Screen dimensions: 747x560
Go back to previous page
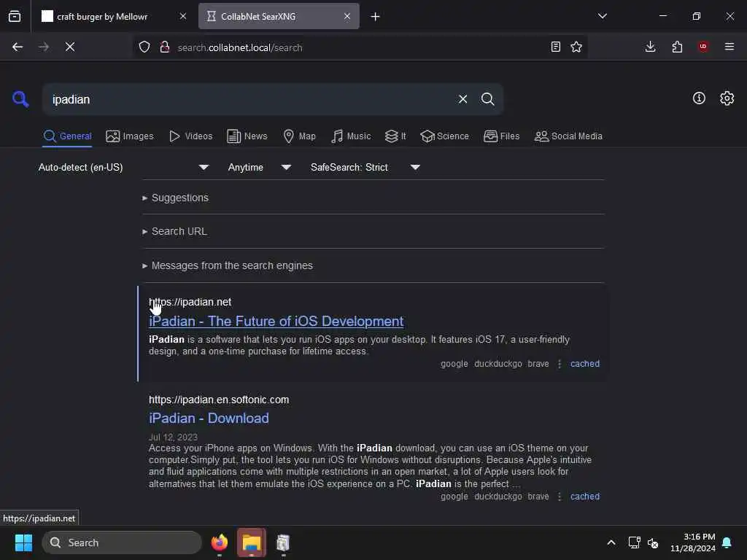(x=18, y=47)
